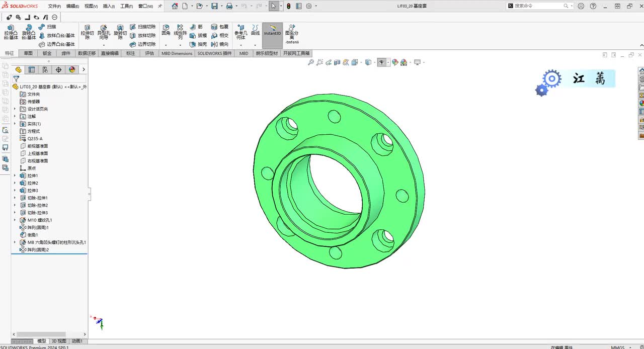Click the Home icon in the top toolbar

point(175,6)
